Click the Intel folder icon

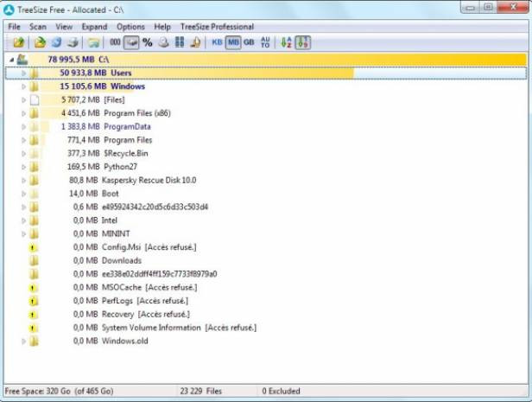[x=34, y=220]
